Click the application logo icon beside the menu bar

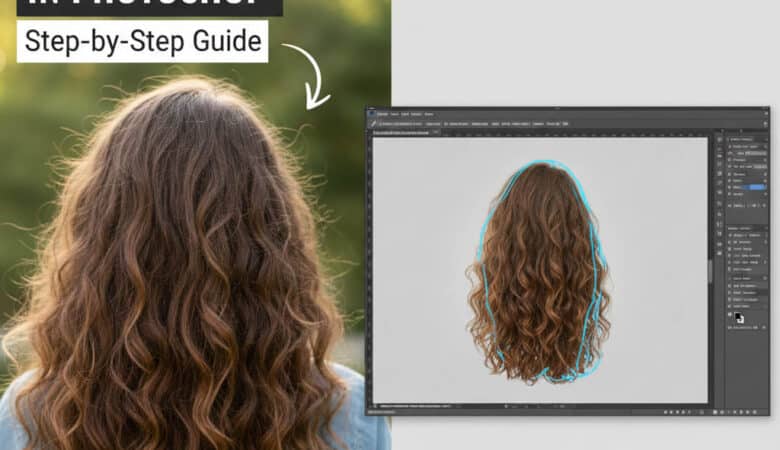372,114
